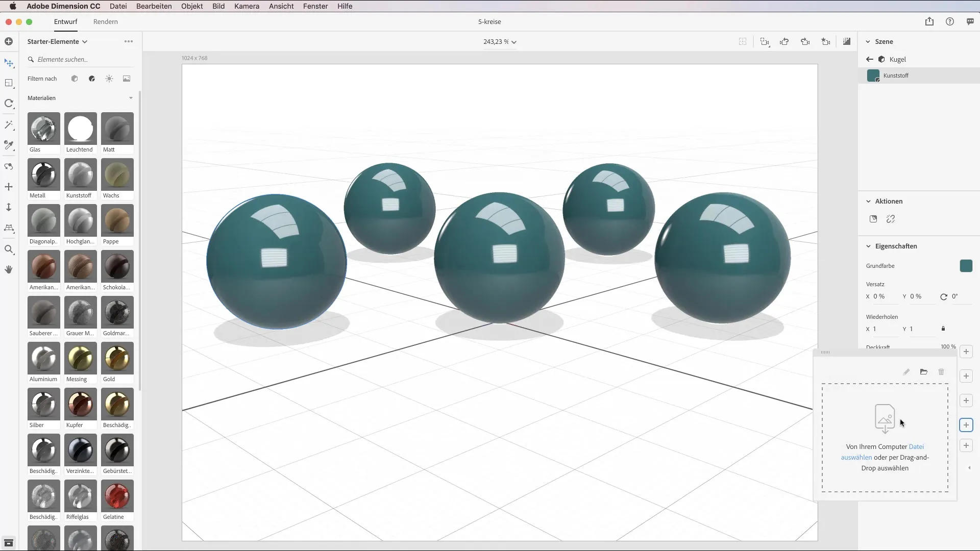This screenshot has width=980, height=551.
Task: Open the Adobe Dimension CC menu
Action: [63, 6]
